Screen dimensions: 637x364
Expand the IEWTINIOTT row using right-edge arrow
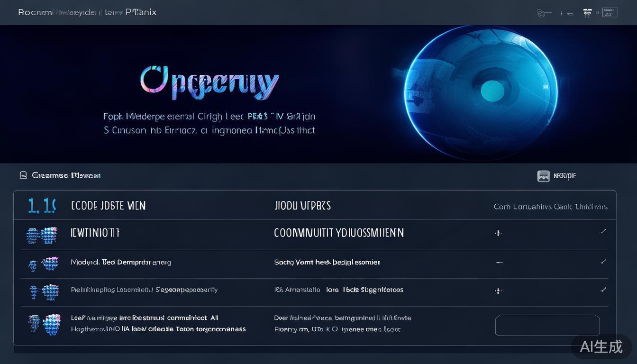[603, 231]
